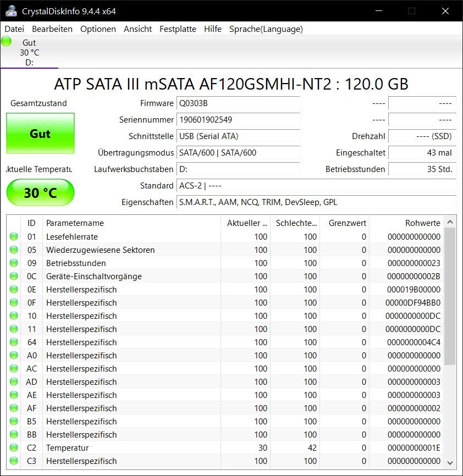Click the Drehzahl value field (SSD)

tap(422, 136)
